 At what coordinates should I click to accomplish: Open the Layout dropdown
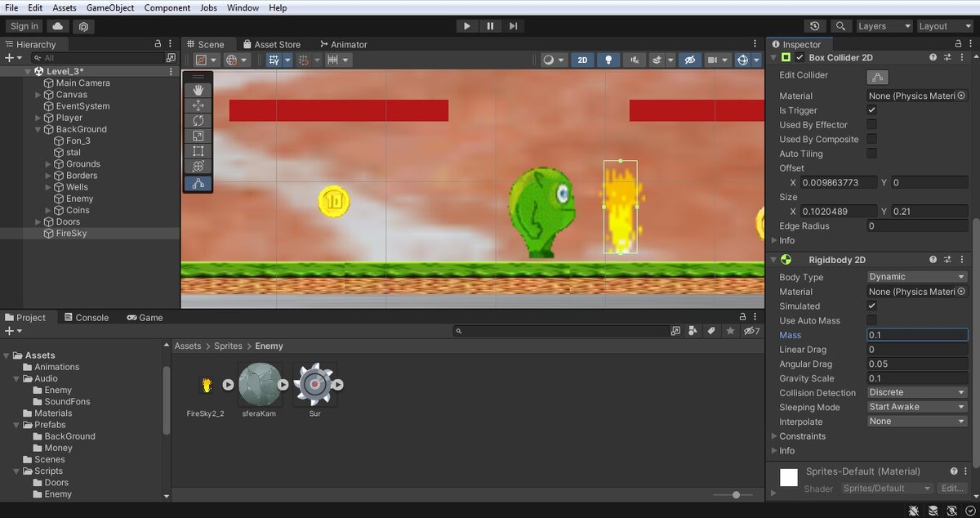click(x=944, y=26)
